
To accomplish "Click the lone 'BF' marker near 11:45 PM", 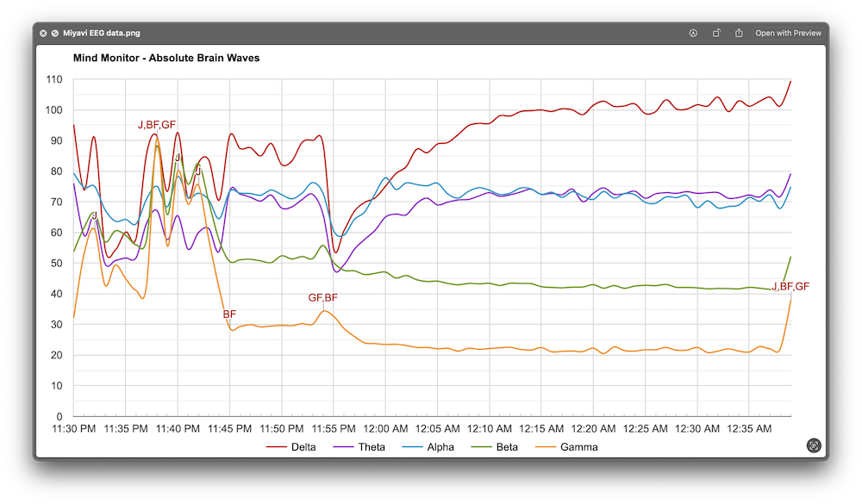I will click(229, 314).
